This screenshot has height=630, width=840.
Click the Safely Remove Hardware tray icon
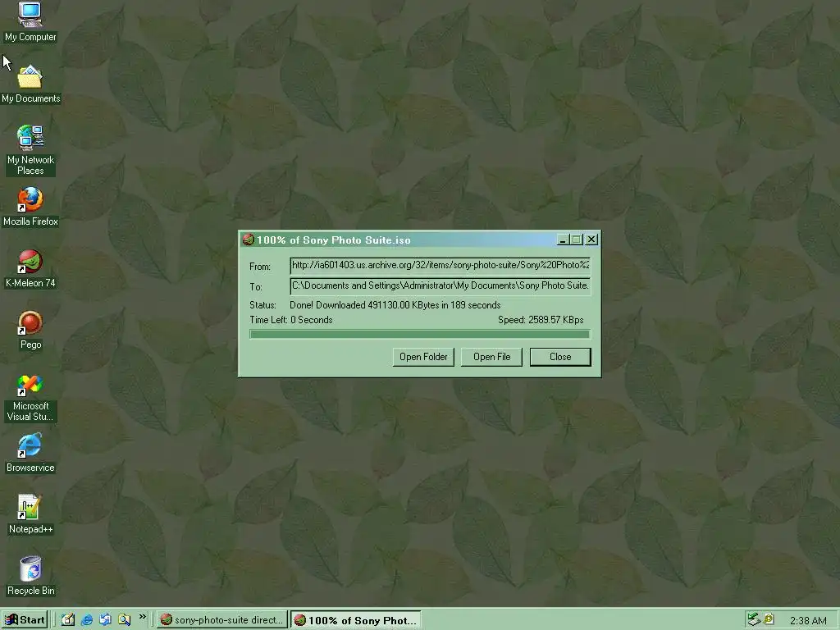coord(754,619)
